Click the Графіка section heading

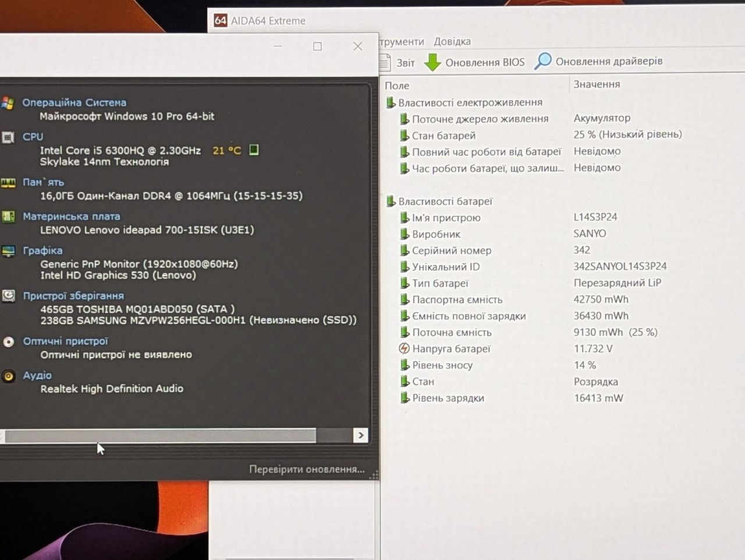pyautogui.click(x=42, y=250)
